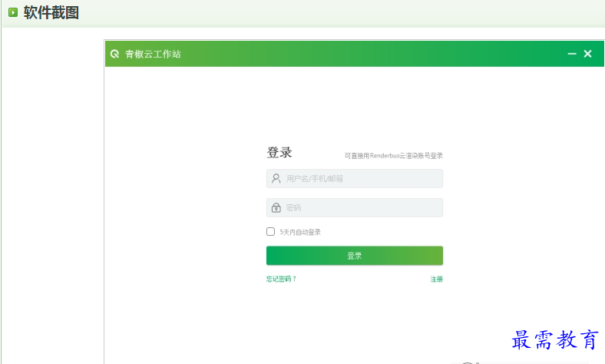Viewport: 605px width, 364px height.
Task: Open the 注册 link
Action: pyautogui.click(x=436, y=279)
